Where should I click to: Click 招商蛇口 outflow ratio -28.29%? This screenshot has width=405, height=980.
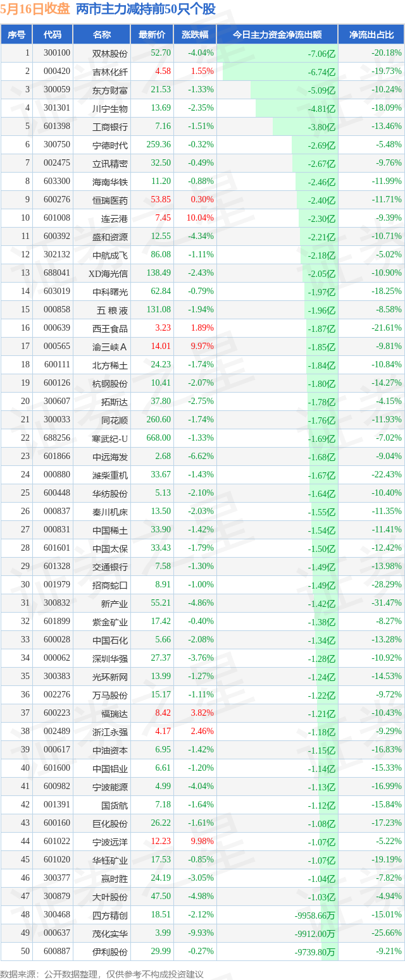tap(387, 585)
